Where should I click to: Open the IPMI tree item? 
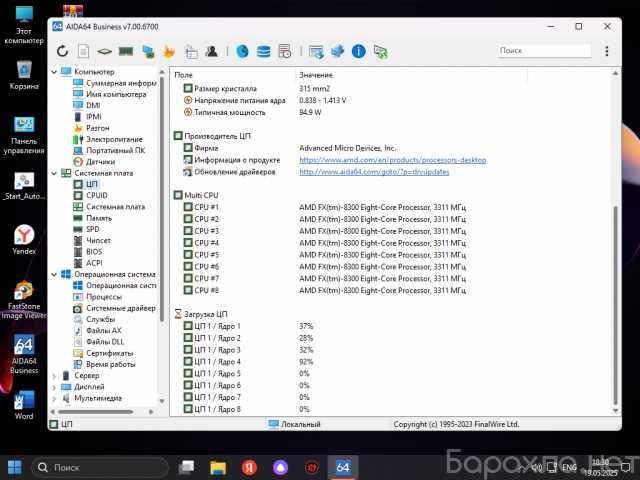point(87,117)
